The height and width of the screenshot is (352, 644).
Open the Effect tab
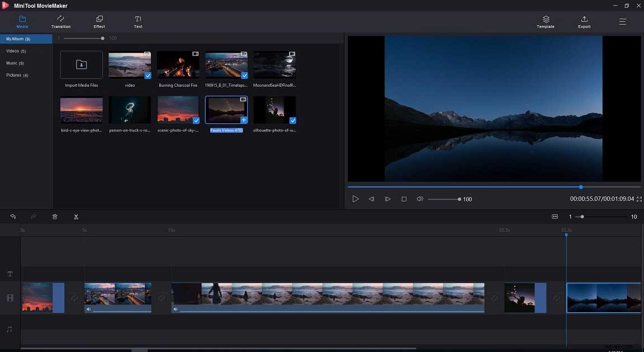99,22
